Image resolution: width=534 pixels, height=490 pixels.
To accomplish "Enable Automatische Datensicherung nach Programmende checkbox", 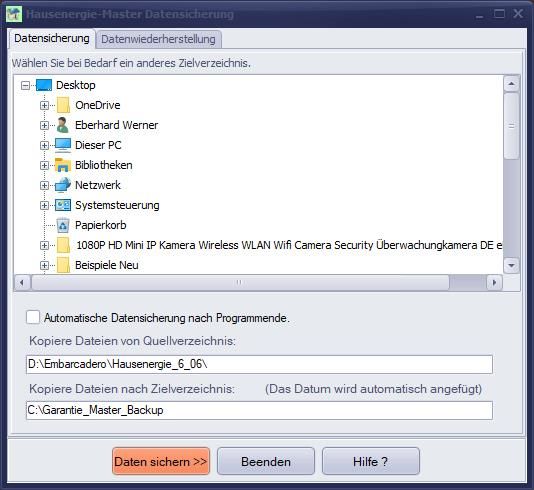I will tap(33, 317).
